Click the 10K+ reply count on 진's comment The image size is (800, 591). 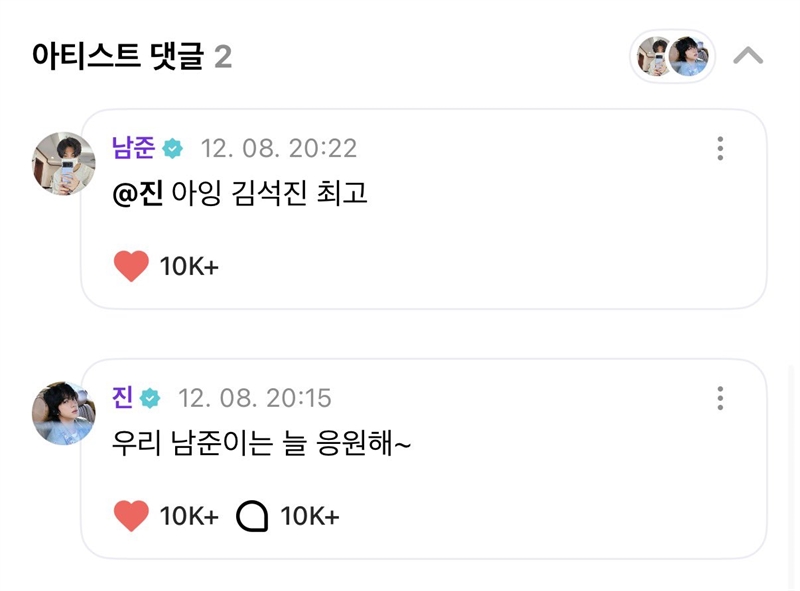[309, 516]
